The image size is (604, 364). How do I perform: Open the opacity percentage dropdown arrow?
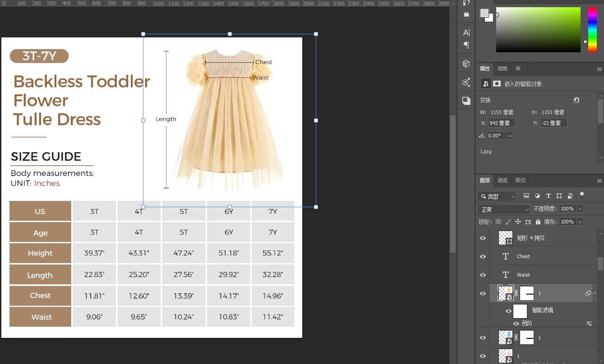coord(580,209)
